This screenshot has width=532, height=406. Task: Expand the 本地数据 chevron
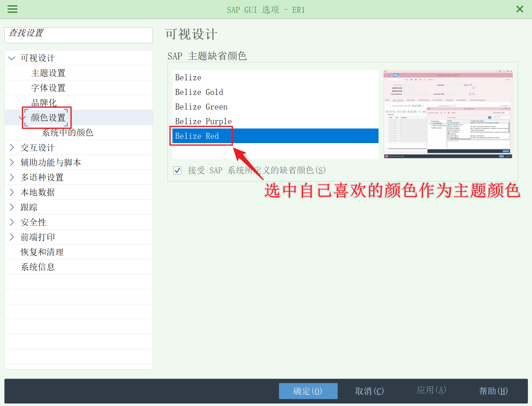pyautogui.click(x=12, y=192)
